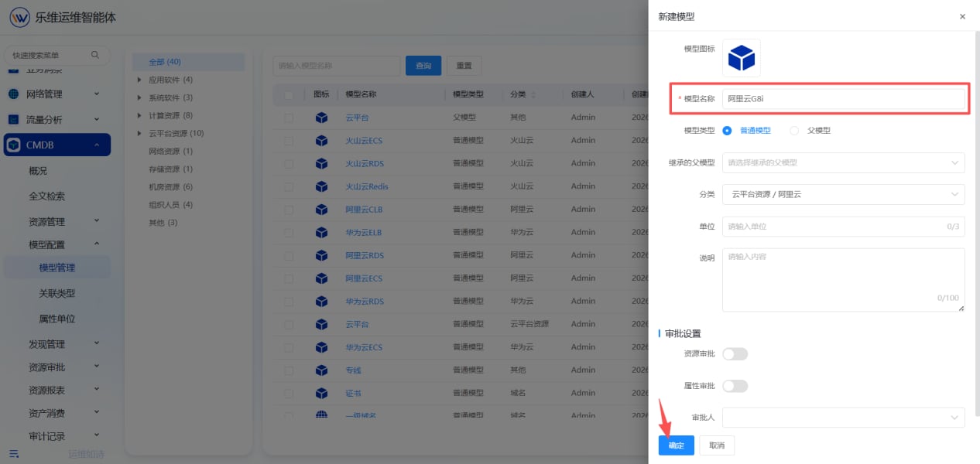Click the 重置 button
The width and height of the screenshot is (980, 464).
click(x=464, y=66)
